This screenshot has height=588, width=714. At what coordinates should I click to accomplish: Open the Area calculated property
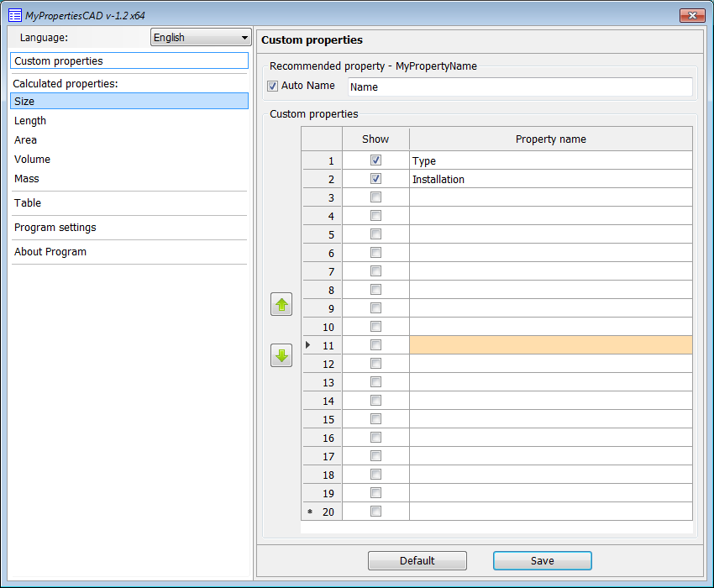pyautogui.click(x=129, y=139)
